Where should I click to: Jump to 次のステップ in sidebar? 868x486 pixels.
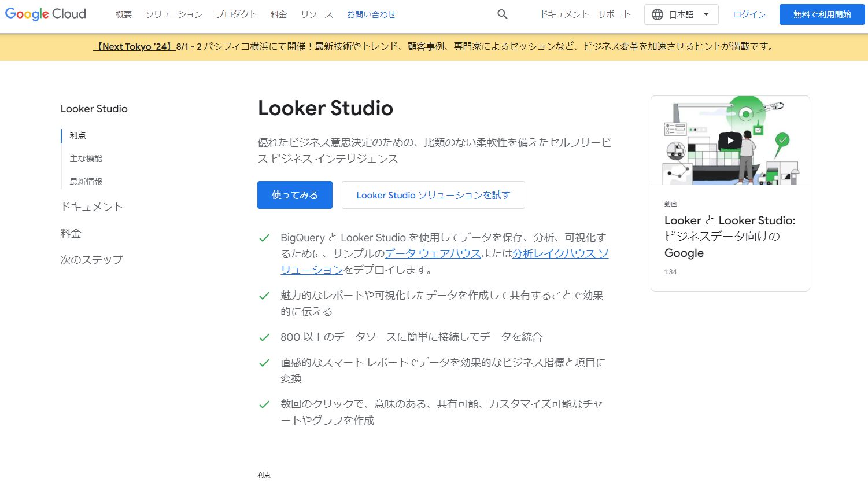click(92, 260)
